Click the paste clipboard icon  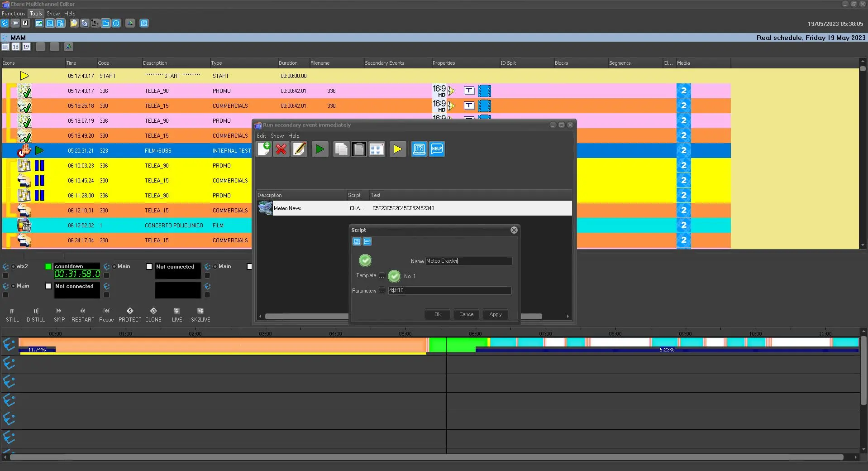[358, 149]
